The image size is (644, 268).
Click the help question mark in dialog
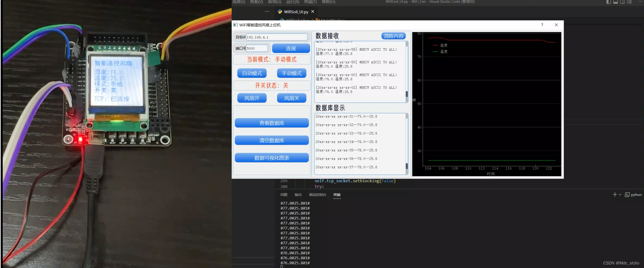tap(542, 25)
